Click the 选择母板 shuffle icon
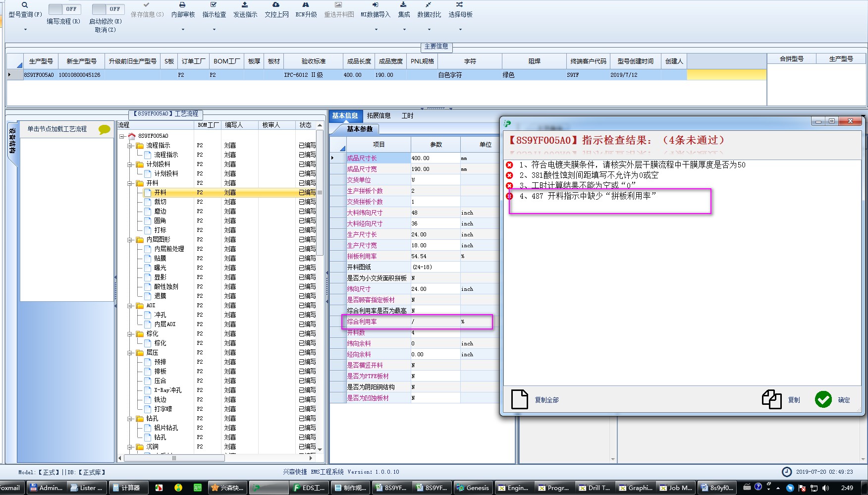 459,4
